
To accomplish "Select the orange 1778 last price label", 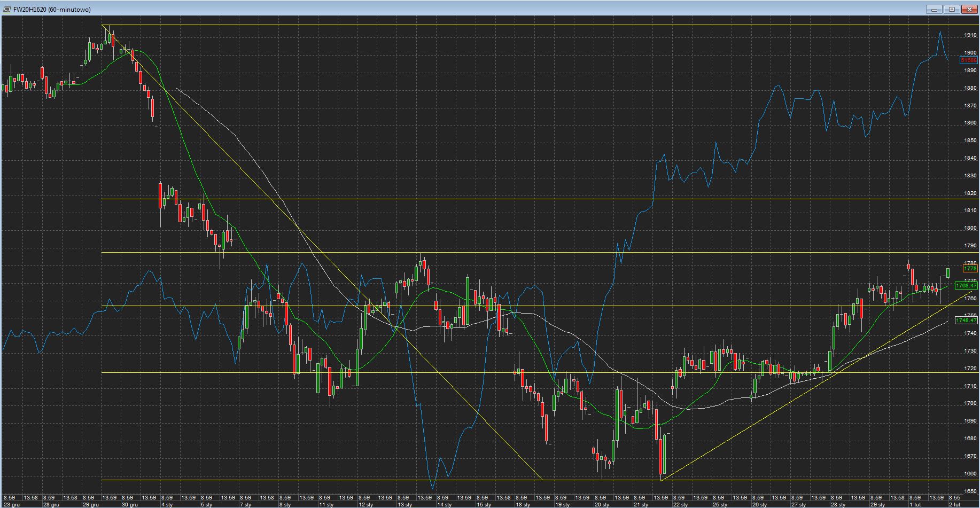I will click(x=970, y=269).
